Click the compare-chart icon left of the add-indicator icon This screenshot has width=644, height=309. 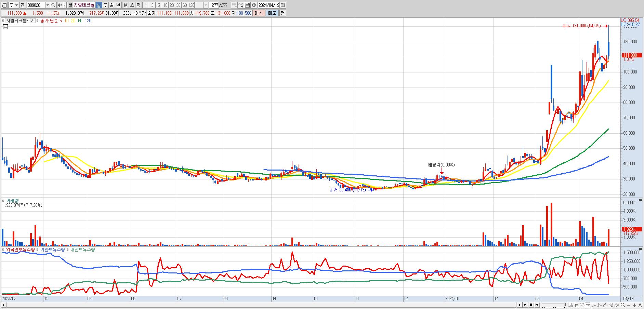pyautogui.click(x=234, y=5)
